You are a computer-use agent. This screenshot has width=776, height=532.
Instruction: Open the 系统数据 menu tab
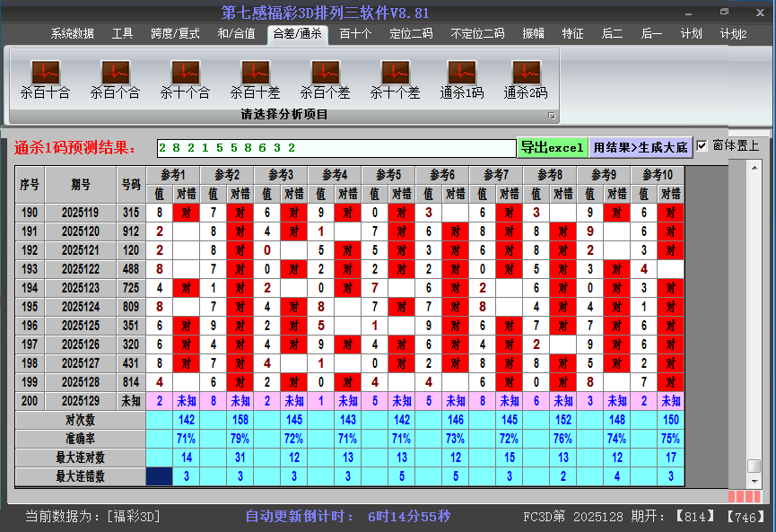(73, 34)
